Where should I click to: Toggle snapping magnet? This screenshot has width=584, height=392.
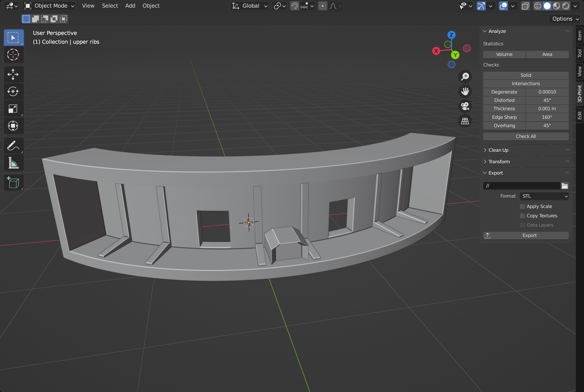(295, 6)
